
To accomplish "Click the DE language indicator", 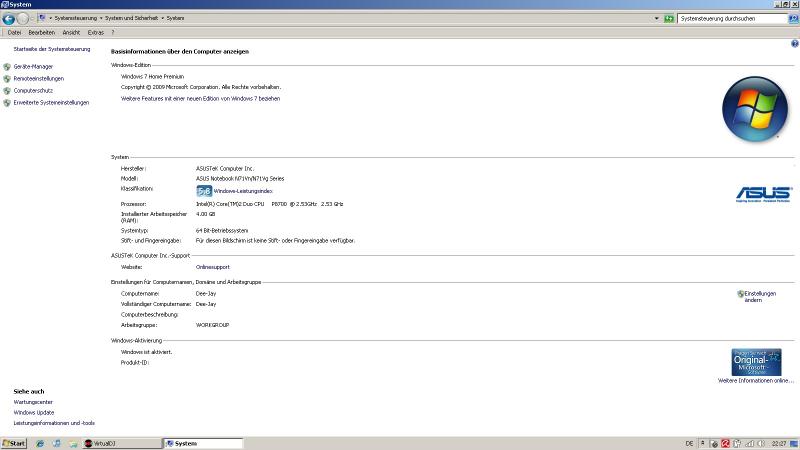I will 689,443.
